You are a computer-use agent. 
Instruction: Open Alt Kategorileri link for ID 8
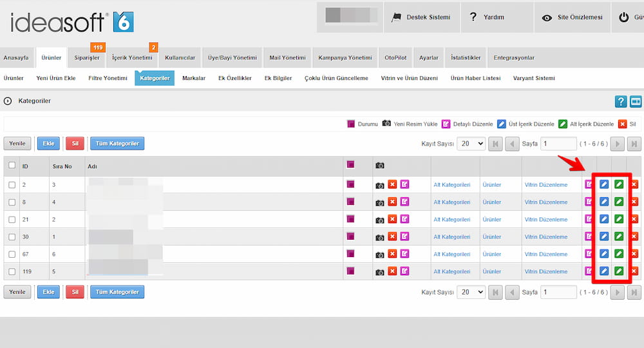tap(451, 202)
